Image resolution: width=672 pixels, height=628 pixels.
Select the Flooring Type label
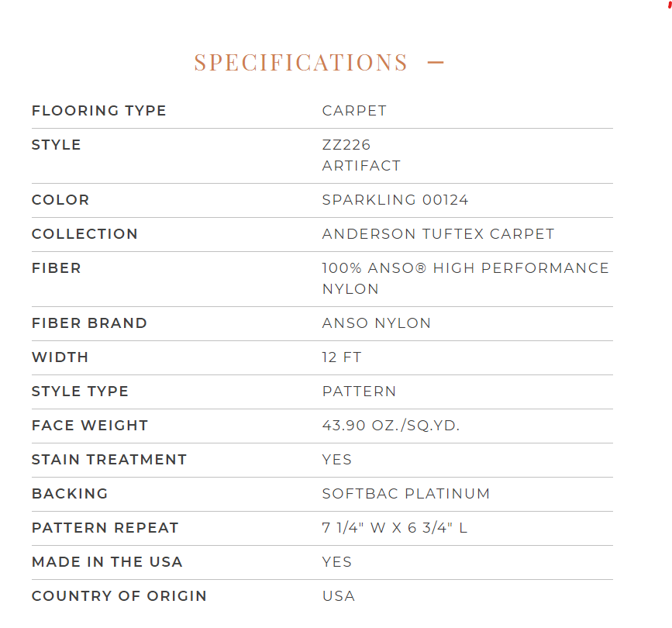(x=99, y=111)
